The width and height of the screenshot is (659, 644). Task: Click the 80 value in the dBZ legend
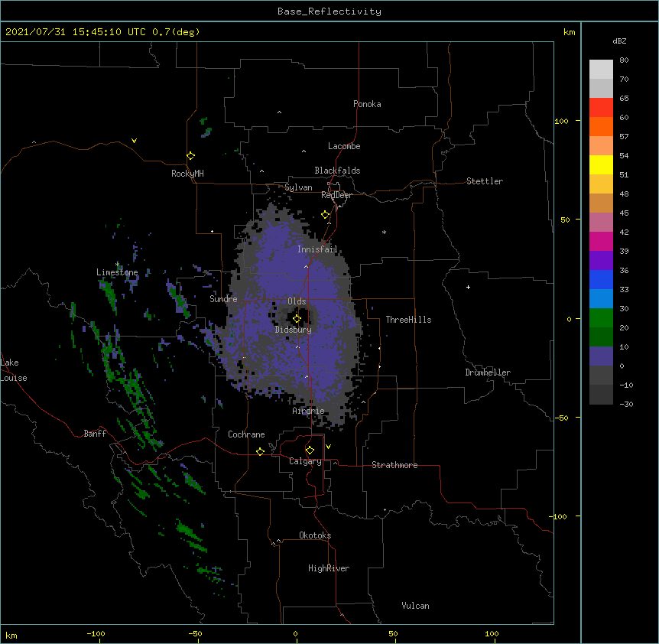[624, 60]
